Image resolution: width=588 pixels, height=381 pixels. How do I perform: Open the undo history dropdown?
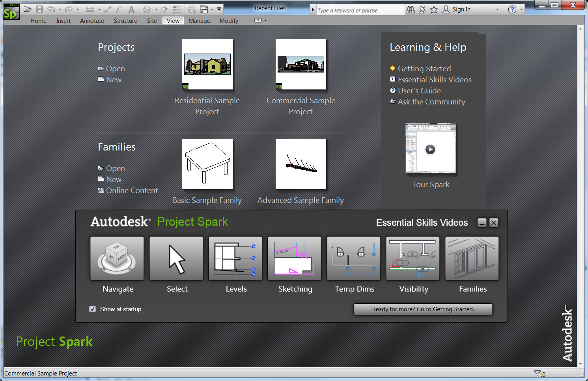pos(60,9)
